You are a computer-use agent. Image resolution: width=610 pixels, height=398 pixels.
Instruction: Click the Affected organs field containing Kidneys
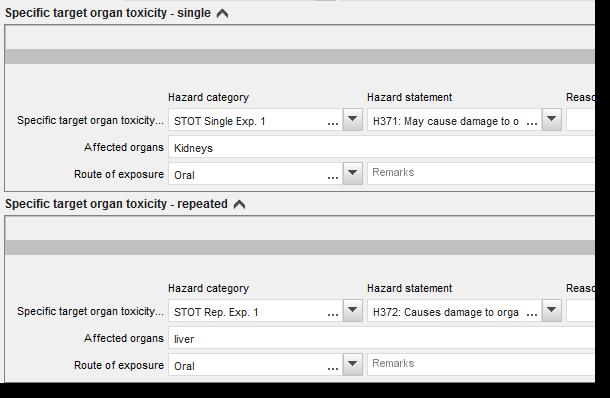coord(381,147)
